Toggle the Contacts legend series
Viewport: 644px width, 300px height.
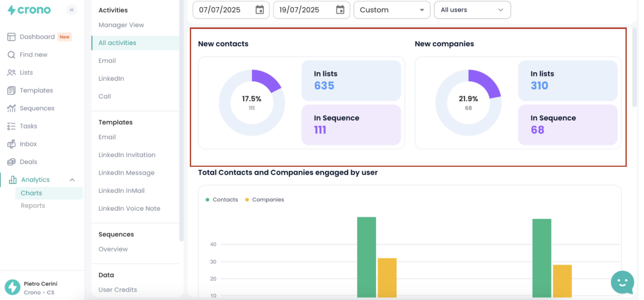(222, 200)
